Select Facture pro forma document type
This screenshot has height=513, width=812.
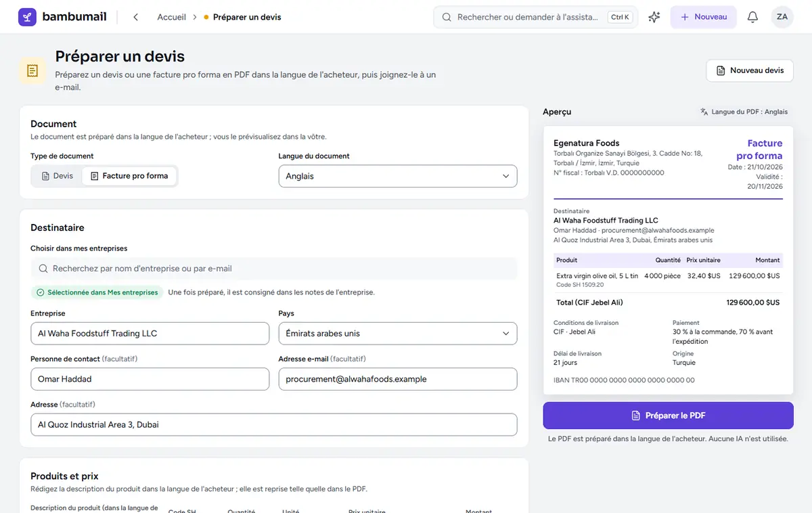129,176
